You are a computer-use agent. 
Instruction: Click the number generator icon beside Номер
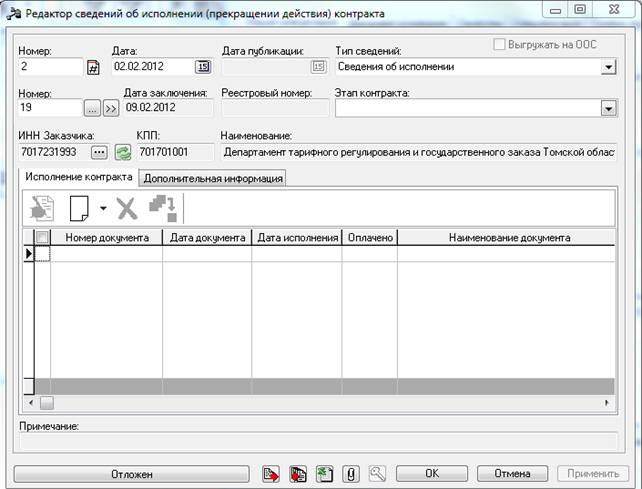[94, 67]
